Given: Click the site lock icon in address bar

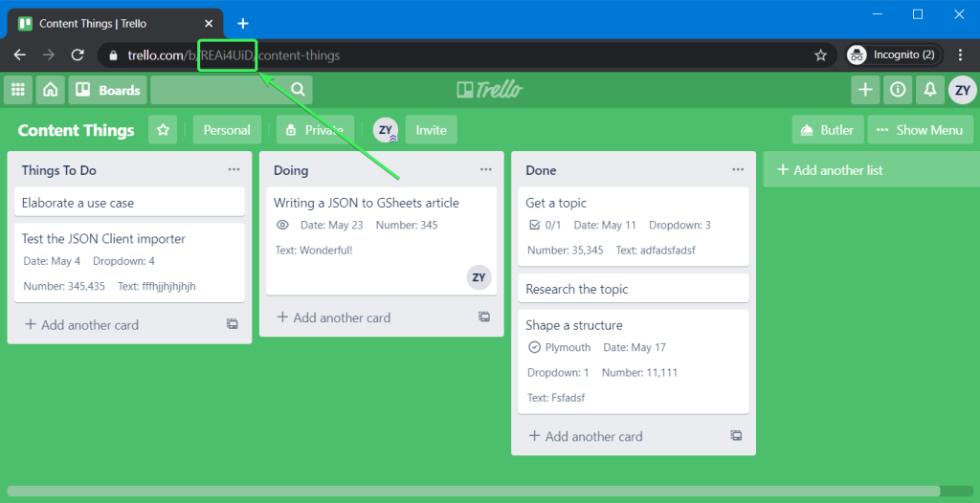Looking at the screenshot, I should click(113, 55).
